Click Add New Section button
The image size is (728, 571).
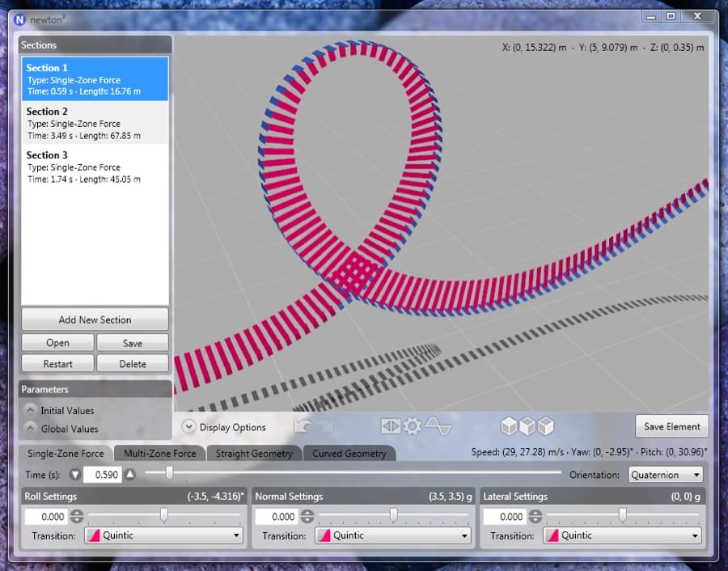point(95,319)
